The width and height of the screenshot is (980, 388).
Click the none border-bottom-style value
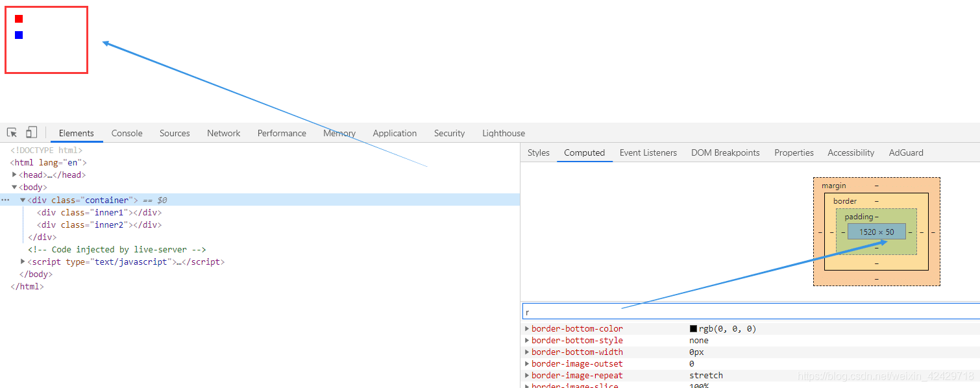699,341
